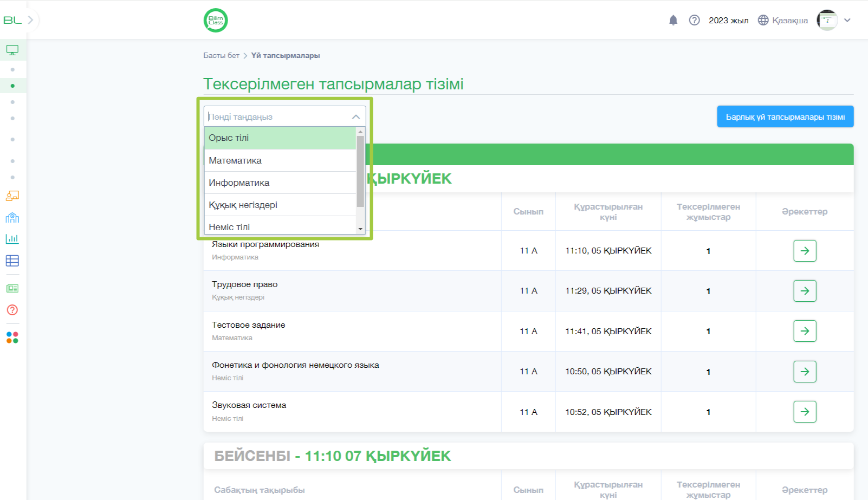Click the Языки программирования task title
868x500 pixels.
265,244
